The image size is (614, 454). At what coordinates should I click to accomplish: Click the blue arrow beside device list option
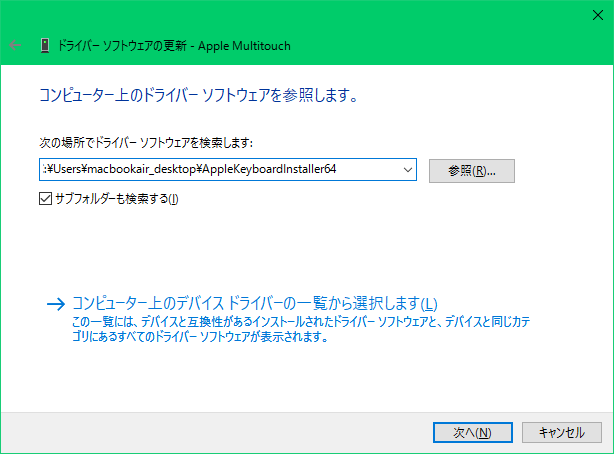[x=56, y=304]
